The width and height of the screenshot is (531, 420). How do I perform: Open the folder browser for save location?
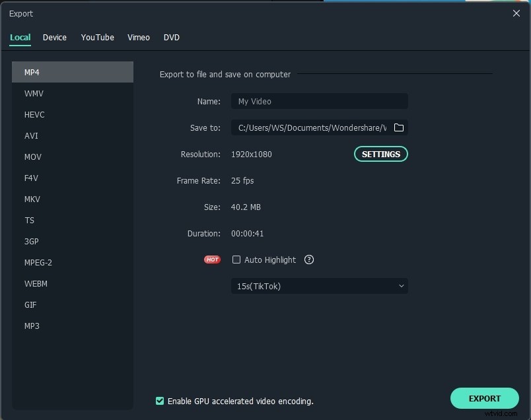[x=399, y=127]
